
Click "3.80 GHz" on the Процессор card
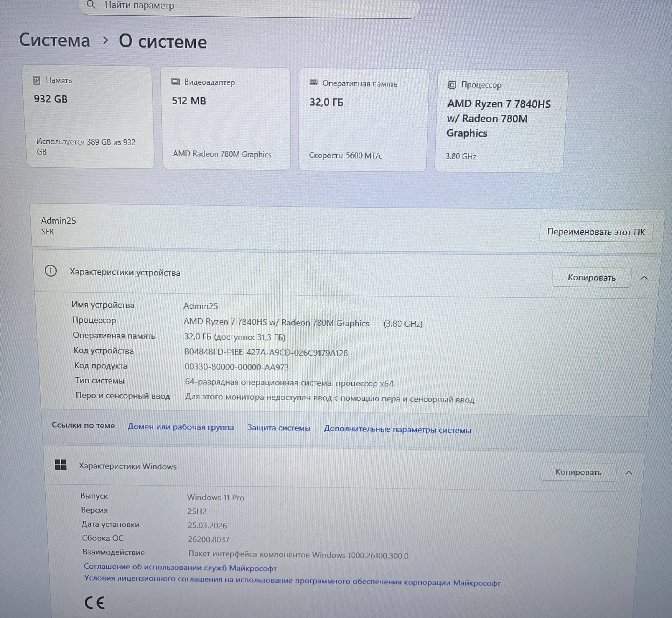tap(461, 156)
